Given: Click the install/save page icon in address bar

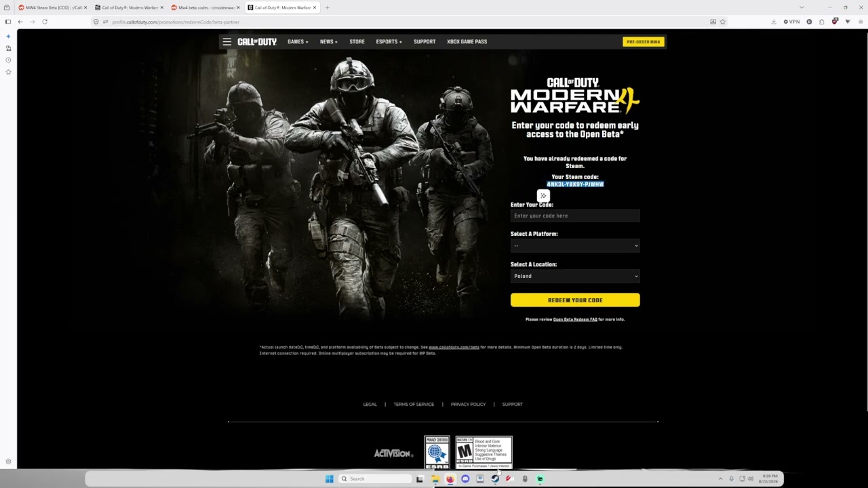Looking at the screenshot, I should [x=713, y=22].
